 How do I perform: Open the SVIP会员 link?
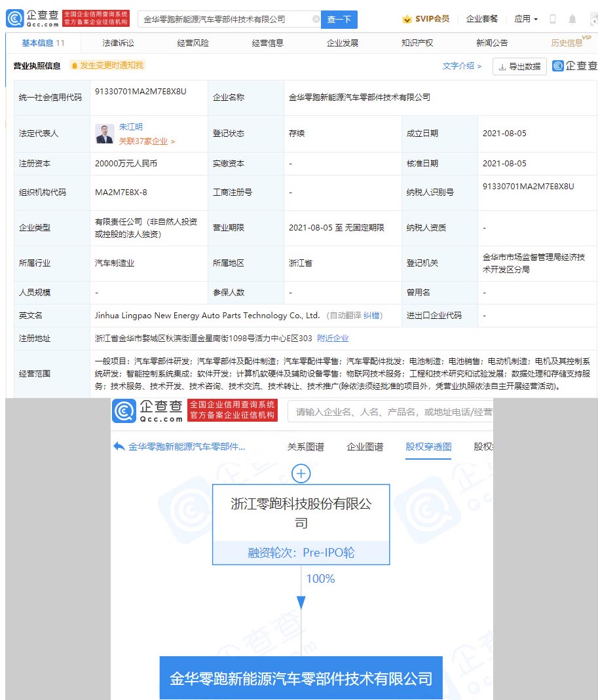tap(426, 19)
